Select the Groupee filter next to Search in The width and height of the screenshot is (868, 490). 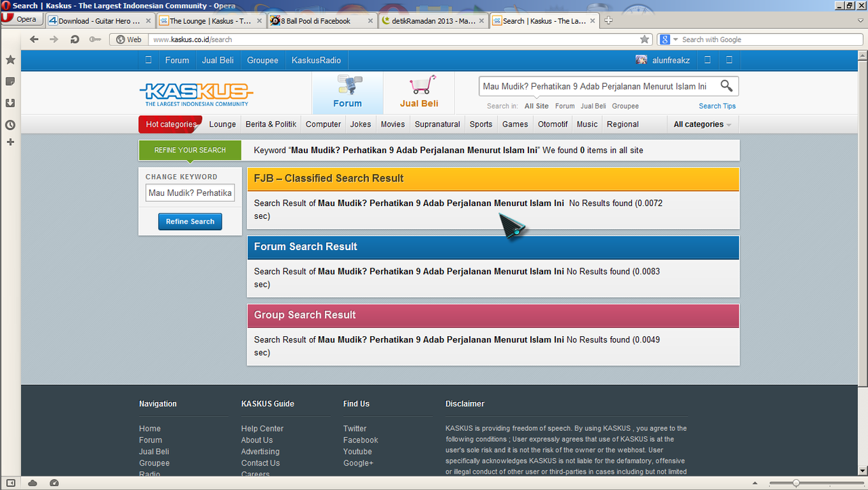[x=625, y=106]
